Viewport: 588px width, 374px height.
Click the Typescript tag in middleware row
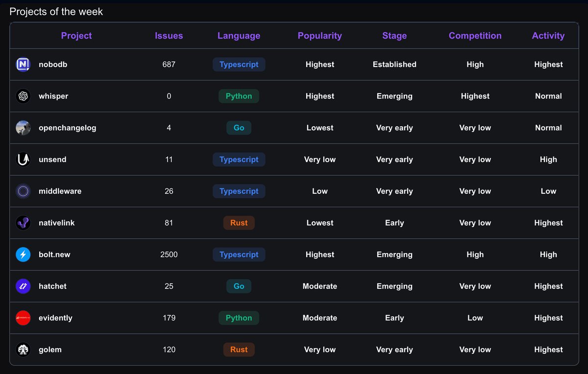pyautogui.click(x=239, y=191)
